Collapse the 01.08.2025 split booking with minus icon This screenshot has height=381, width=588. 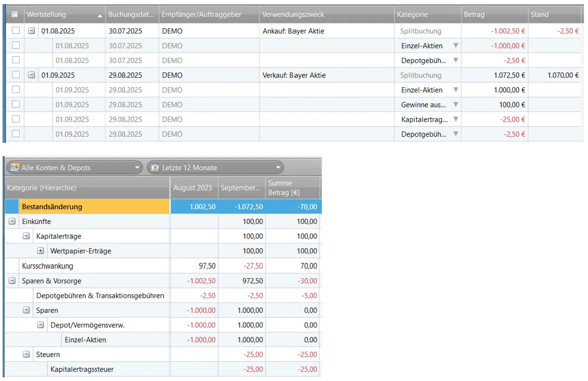[32, 31]
